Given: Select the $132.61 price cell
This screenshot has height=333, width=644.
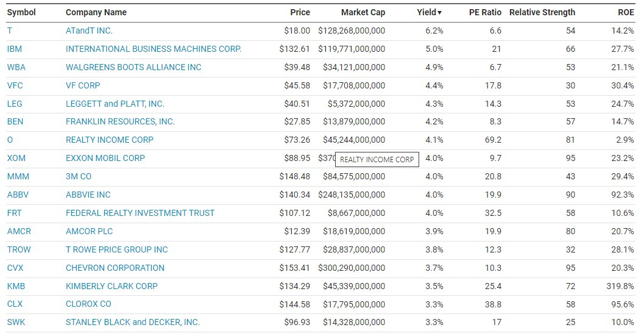Looking at the screenshot, I should (294, 49).
